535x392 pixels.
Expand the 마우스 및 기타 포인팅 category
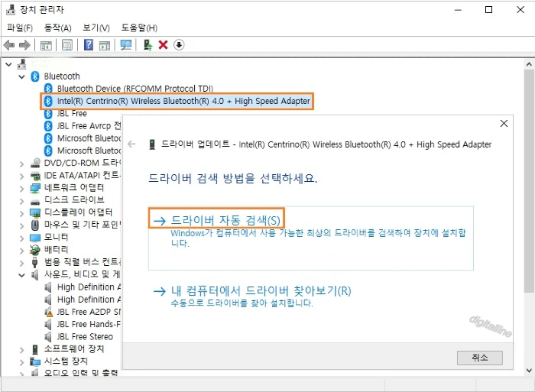click(x=21, y=225)
